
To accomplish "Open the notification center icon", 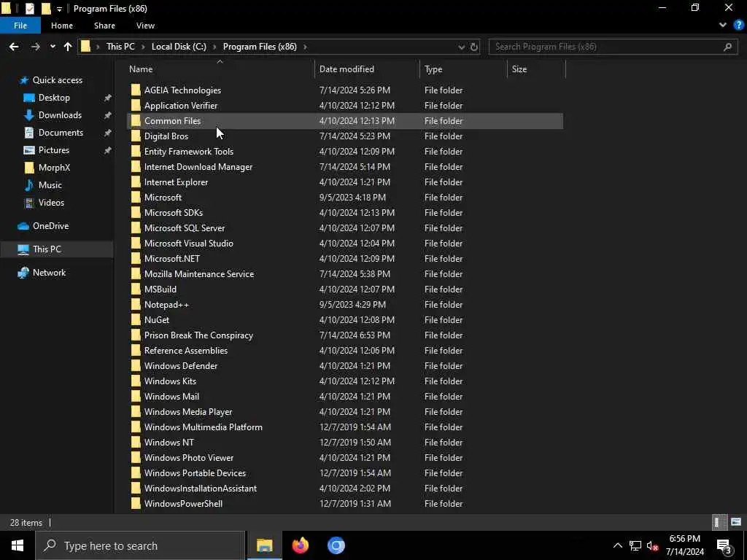I will [x=724, y=546].
